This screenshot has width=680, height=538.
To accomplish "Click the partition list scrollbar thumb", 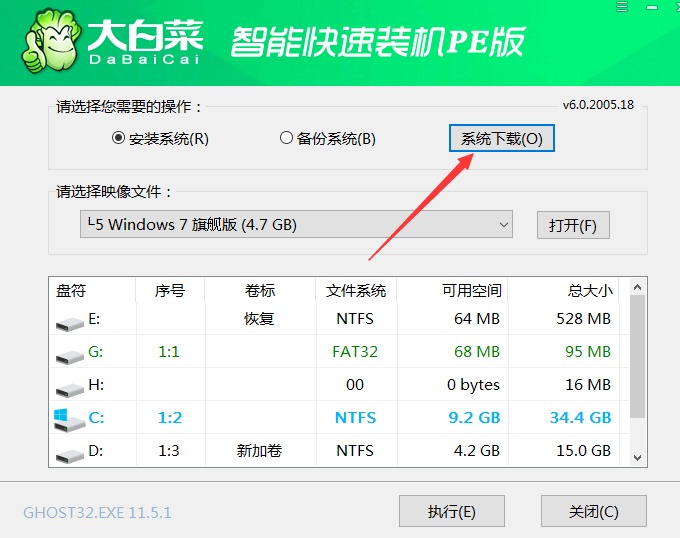I will [x=637, y=357].
